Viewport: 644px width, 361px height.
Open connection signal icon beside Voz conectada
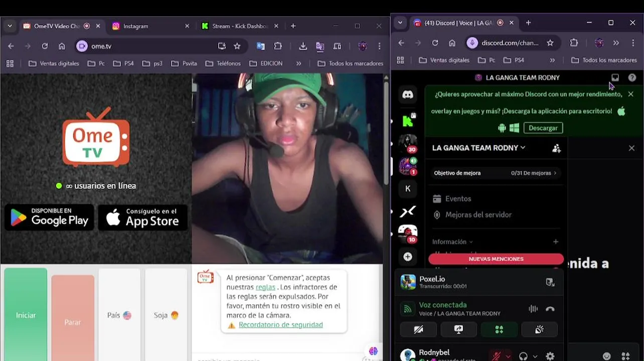(408, 309)
